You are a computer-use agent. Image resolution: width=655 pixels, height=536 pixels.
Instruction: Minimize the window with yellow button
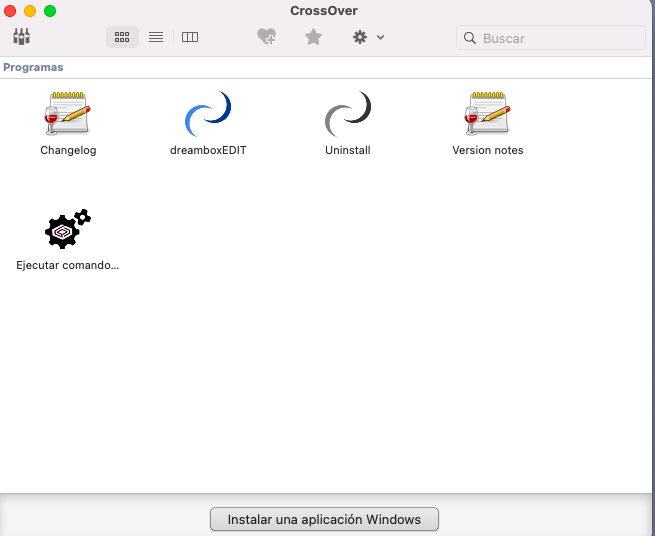(x=30, y=11)
